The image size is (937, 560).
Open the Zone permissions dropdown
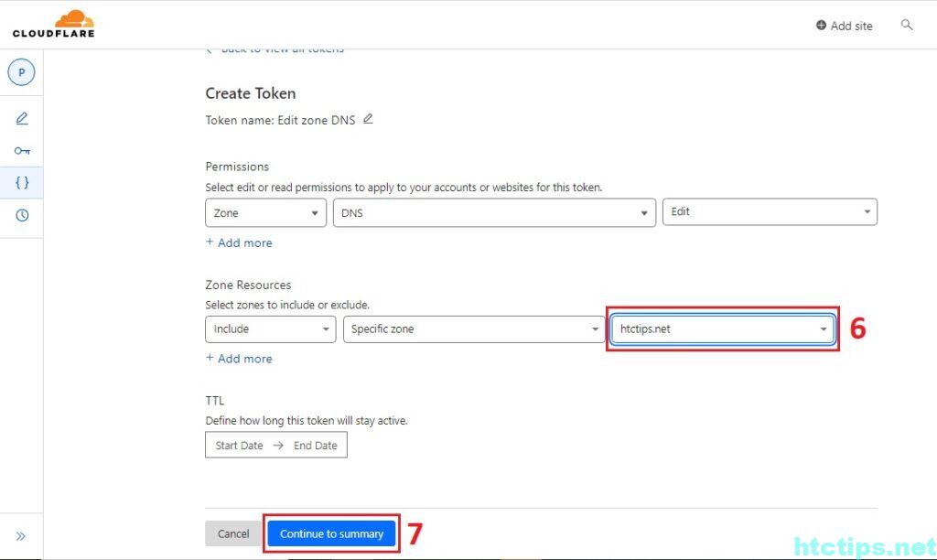(265, 212)
